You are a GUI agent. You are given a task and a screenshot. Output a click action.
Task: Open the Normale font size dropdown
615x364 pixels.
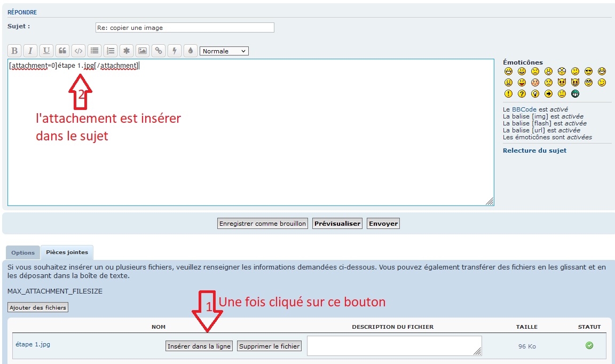(x=224, y=51)
